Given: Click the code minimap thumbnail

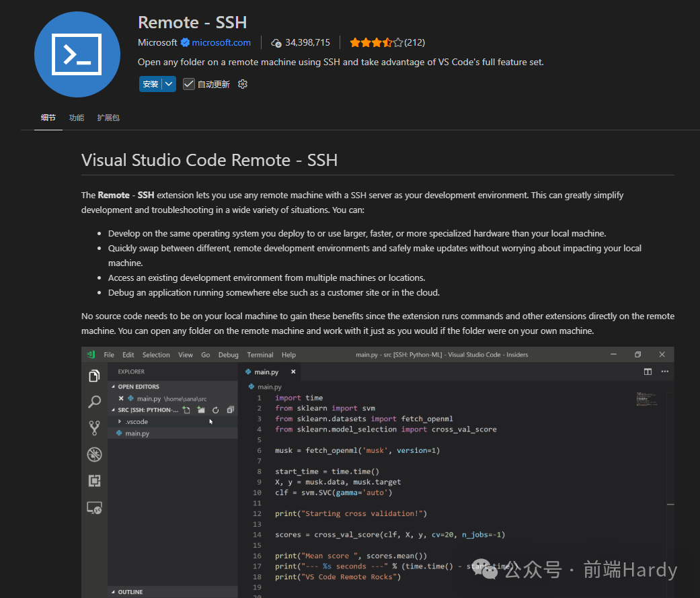Looking at the screenshot, I should click(646, 398).
